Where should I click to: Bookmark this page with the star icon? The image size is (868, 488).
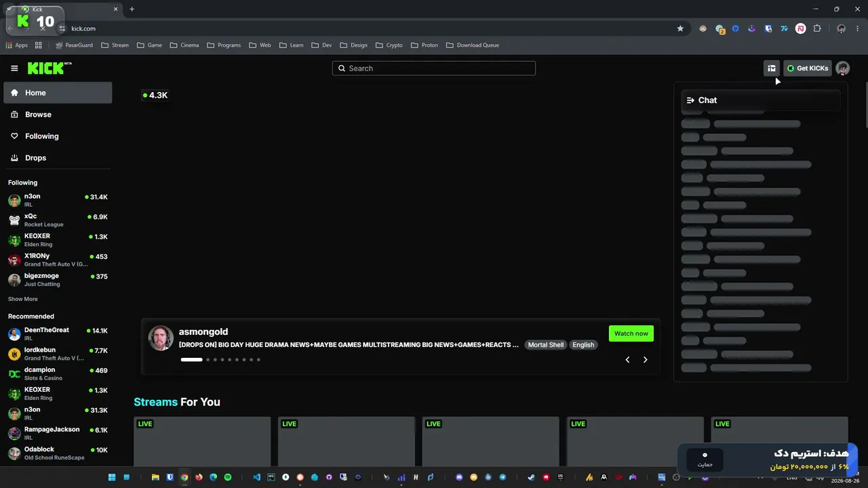680,28
